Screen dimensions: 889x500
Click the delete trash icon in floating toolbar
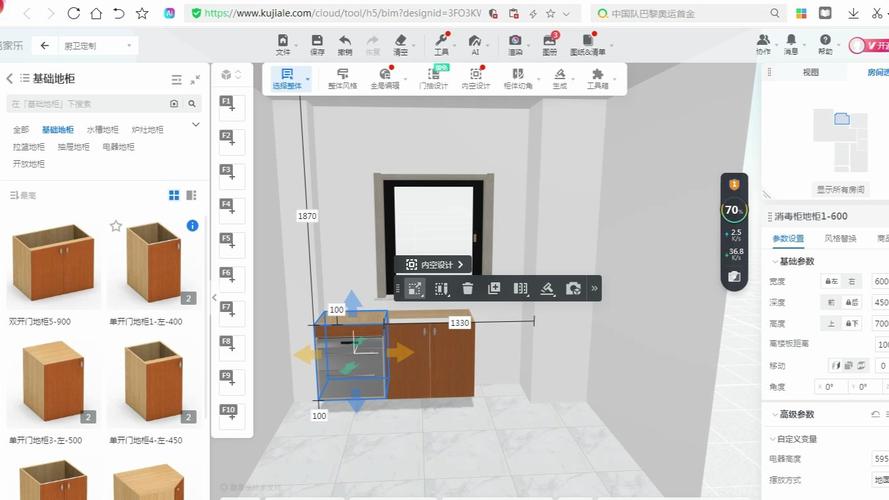pyautogui.click(x=468, y=288)
